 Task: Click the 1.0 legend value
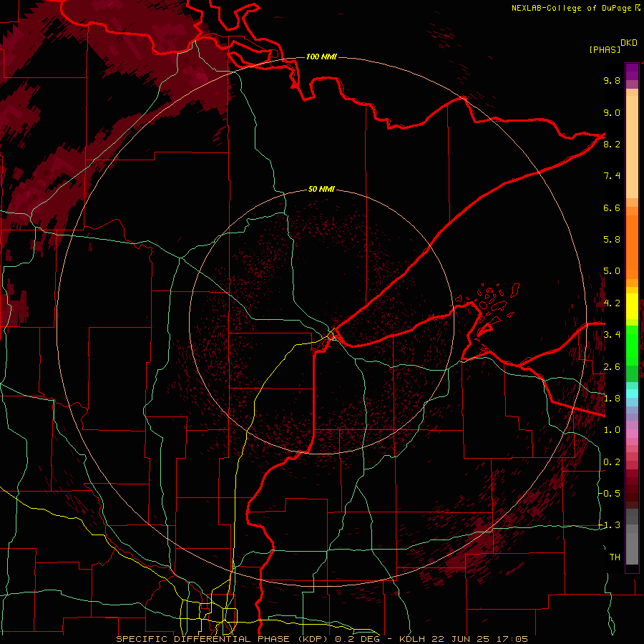pyautogui.click(x=612, y=430)
